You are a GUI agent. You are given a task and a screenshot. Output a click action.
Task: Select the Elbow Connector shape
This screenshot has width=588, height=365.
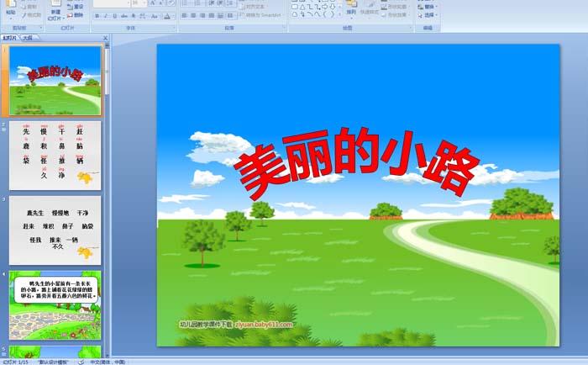(x=310, y=7)
